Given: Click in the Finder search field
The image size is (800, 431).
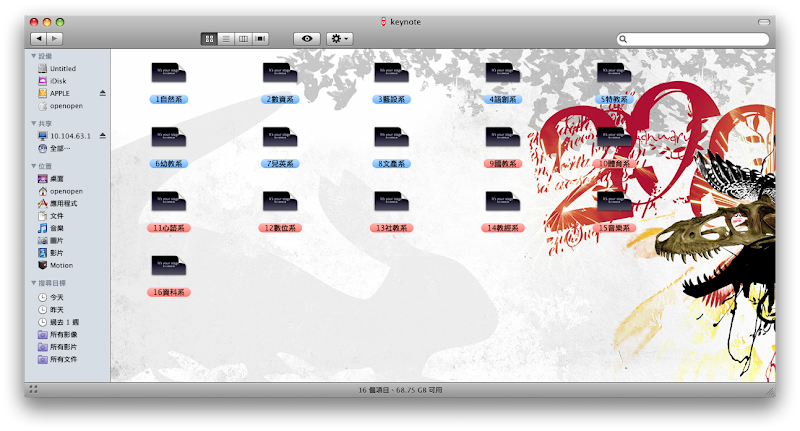Looking at the screenshot, I should coord(693,39).
